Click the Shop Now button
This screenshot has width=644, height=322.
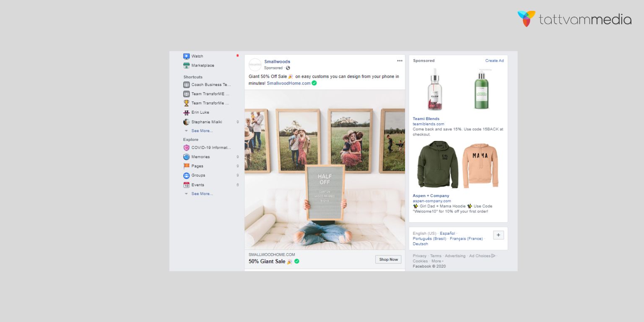coord(388,260)
